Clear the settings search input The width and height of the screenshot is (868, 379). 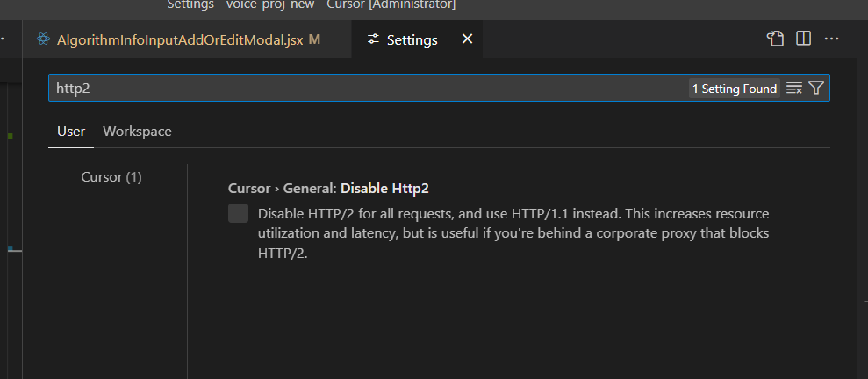click(x=793, y=88)
